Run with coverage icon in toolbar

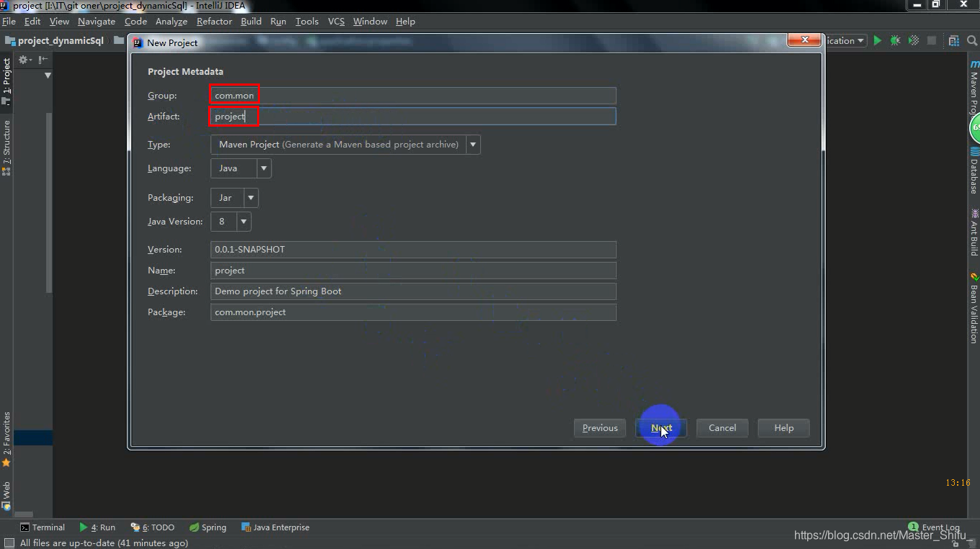(914, 41)
